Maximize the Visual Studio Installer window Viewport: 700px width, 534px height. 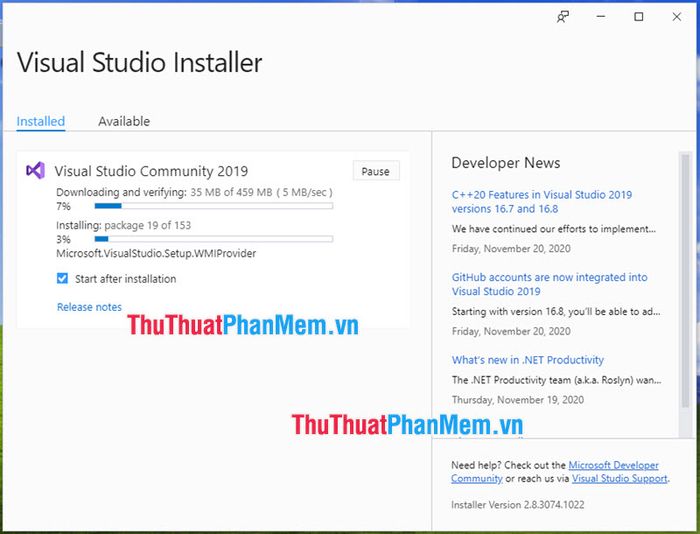coord(639,17)
